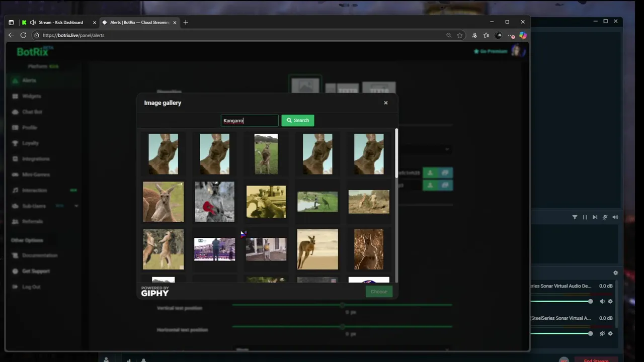Select the full-body standing kangaroo GIF
The height and width of the screenshot is (362, 644).
266,154
